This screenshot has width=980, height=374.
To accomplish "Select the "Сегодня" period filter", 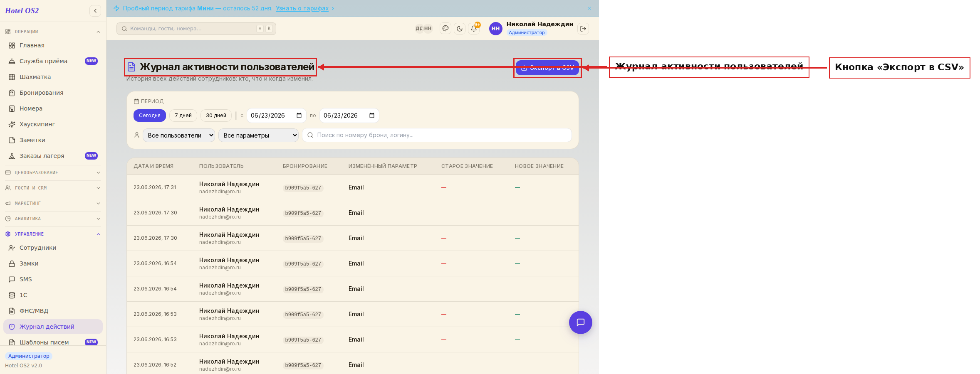I will point(150,116).
